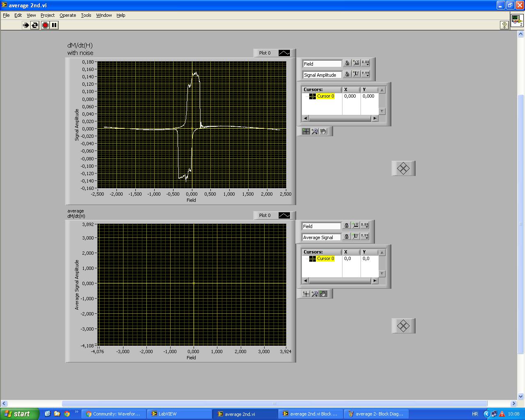Image resolution: width=525 pixels, height=420 pixels.
Task: Click the main window horizontal scrollbar thumb
Action: (x=274, y=403)
